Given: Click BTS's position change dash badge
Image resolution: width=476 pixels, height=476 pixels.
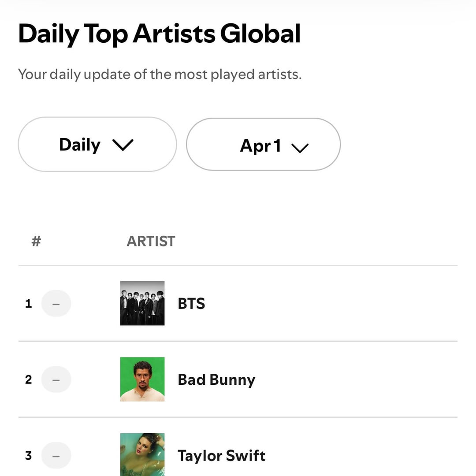Looking at the screenshot, I should pyautogui.click(x=56, y=303).
